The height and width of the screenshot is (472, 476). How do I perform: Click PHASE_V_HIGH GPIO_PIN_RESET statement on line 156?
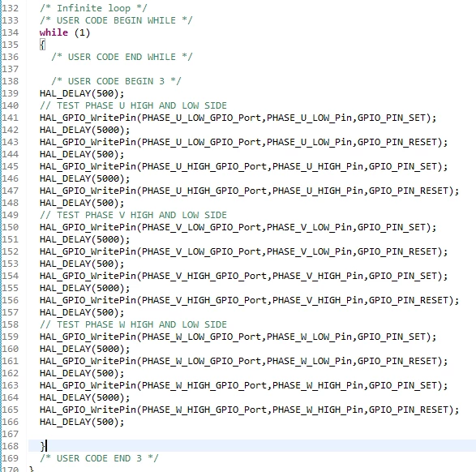(x=249, y=300)
